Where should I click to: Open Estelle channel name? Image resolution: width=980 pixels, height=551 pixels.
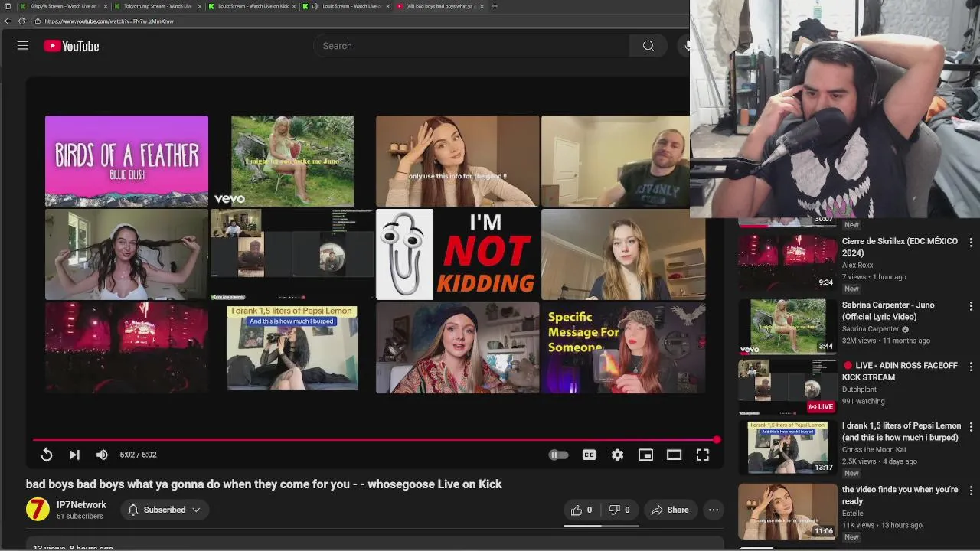tap(853, 514)
